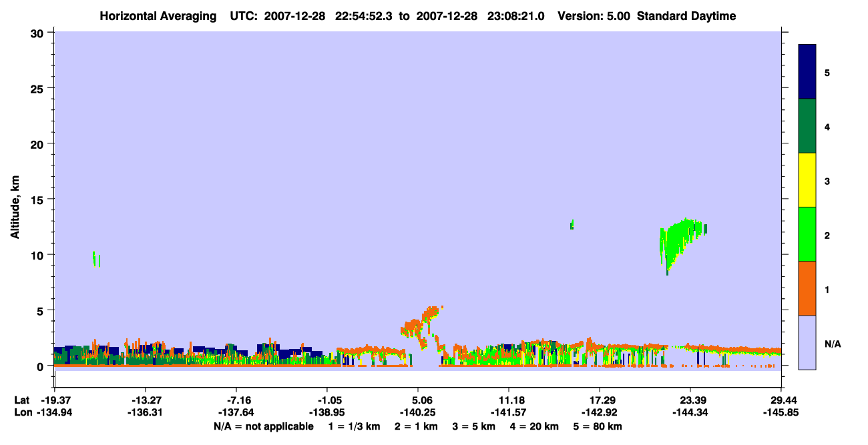Viewport: 868px width, 445px height.
Task: Click the longitude value -144.34
Action: 690,412
